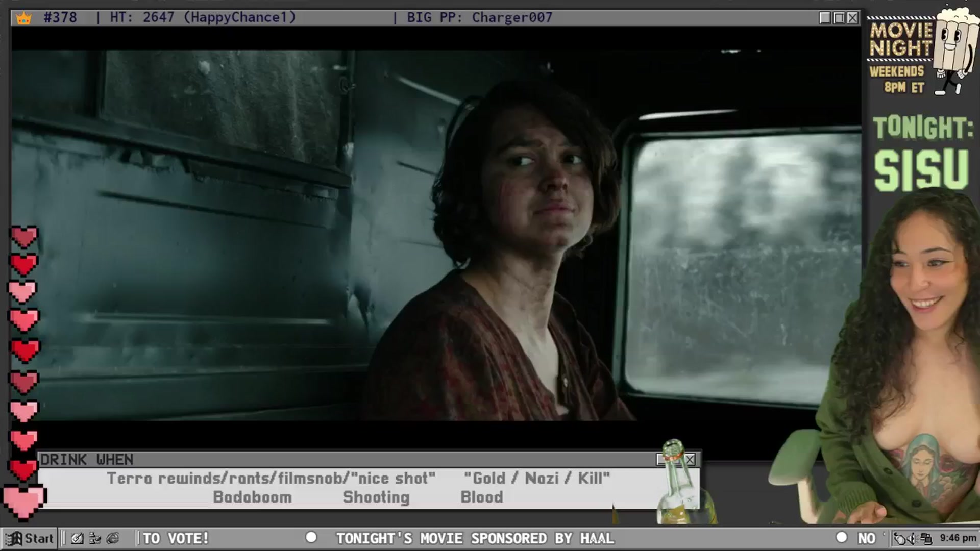The height and width of the screenshot is (551, 980).
Task: Click the "Badaboom" drink rule
Action: [252, 497]
